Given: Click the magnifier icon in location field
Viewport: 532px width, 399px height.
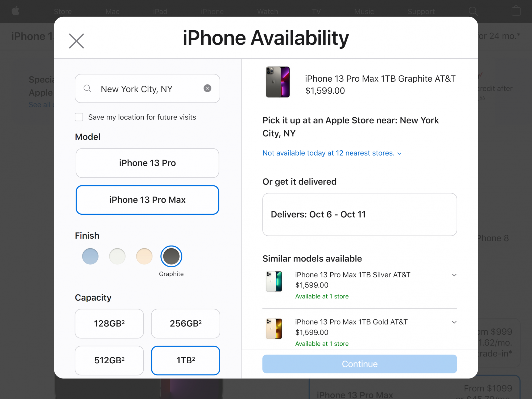Looking at the screenshot, I should tap(87, 88).
